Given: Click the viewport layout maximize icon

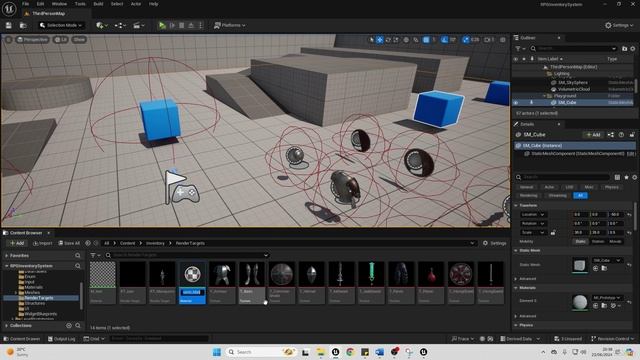Looking at the screenshot, I should [x=503, y=40].
